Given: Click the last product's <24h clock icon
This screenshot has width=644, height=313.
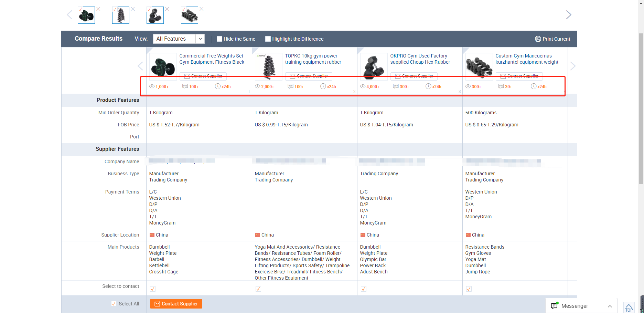Looking at the screenshot, I should (x=534, y=86).
